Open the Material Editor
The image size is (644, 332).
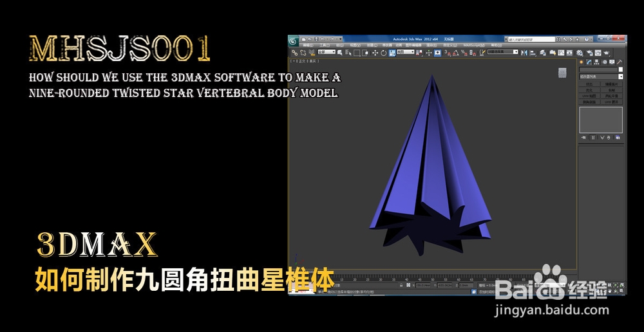pos(580,53)
